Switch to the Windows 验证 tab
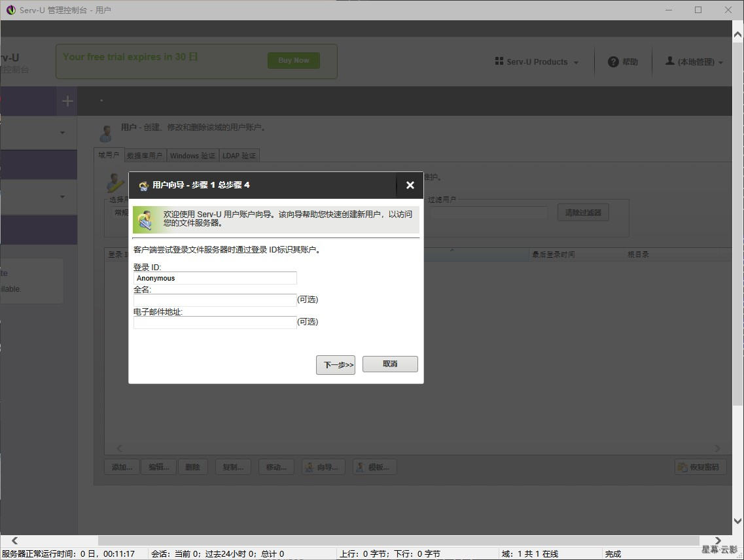This screenshot has height=560, width=744. (192, 156)
